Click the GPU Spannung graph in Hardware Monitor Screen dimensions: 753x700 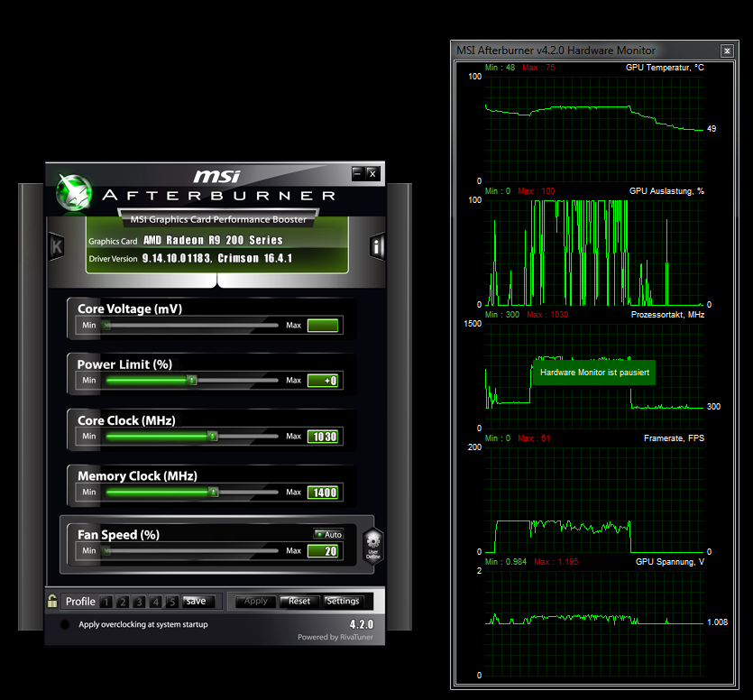(x=594, y=623)
